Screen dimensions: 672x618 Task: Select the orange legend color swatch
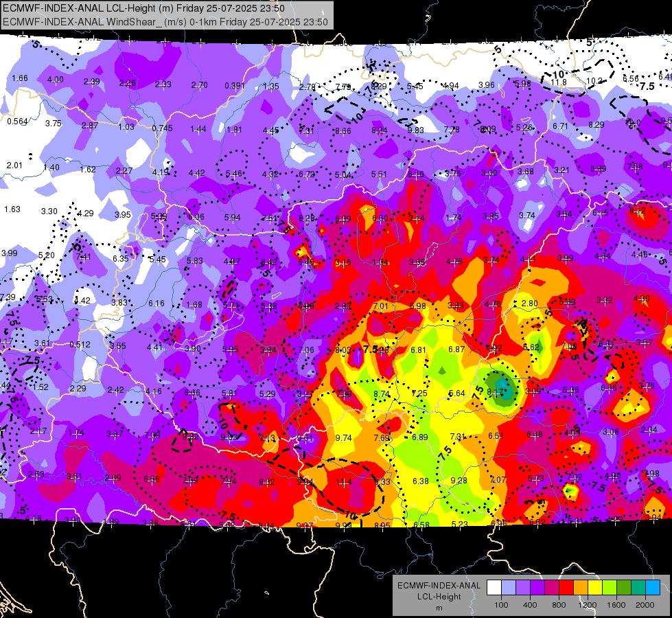[x=581, y=588]
